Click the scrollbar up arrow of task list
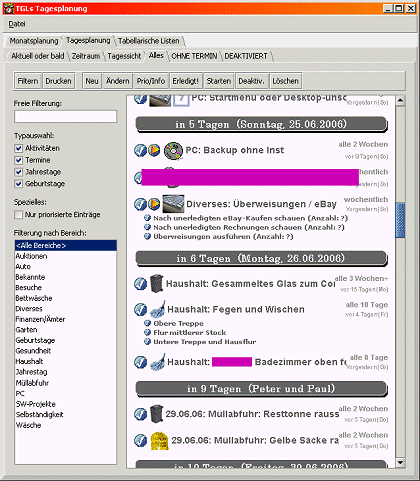This screenshot has height=481, width=420. click(x=400, y=100)
